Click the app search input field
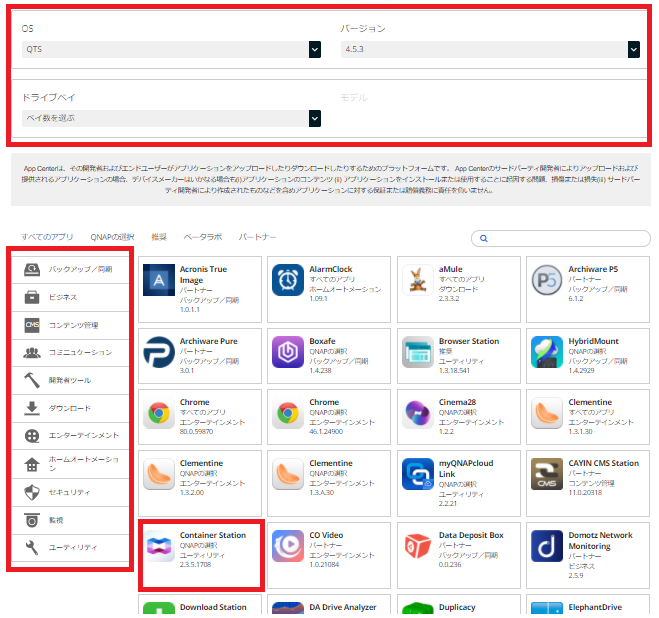659x618 pixels. (x=561, y=238)
